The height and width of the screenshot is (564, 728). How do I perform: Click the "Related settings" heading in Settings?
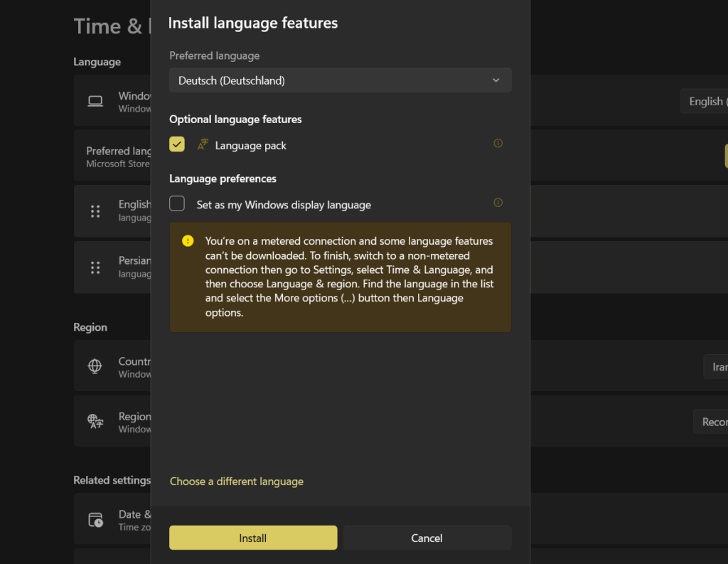click(112, 480)
